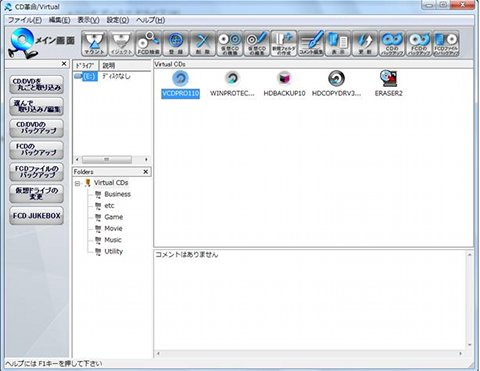Viewport: 480px width, 371px height.
Task: Click the CDのバックアップ toolbar icon
Action: pos(392,43)
